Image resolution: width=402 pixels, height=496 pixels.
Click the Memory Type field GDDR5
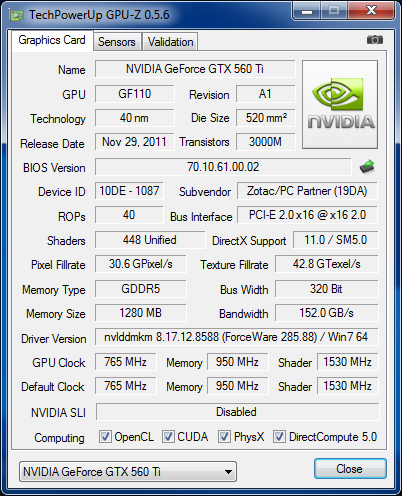pyautogui.click(x=141, y=289)
